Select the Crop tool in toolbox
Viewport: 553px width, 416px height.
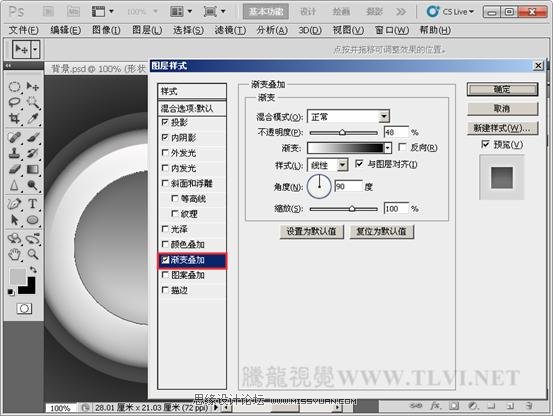pos(14,118)
